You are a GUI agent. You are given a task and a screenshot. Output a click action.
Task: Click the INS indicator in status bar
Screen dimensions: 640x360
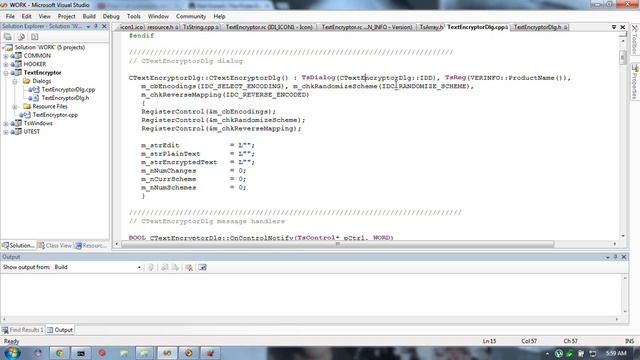[629, 341]
